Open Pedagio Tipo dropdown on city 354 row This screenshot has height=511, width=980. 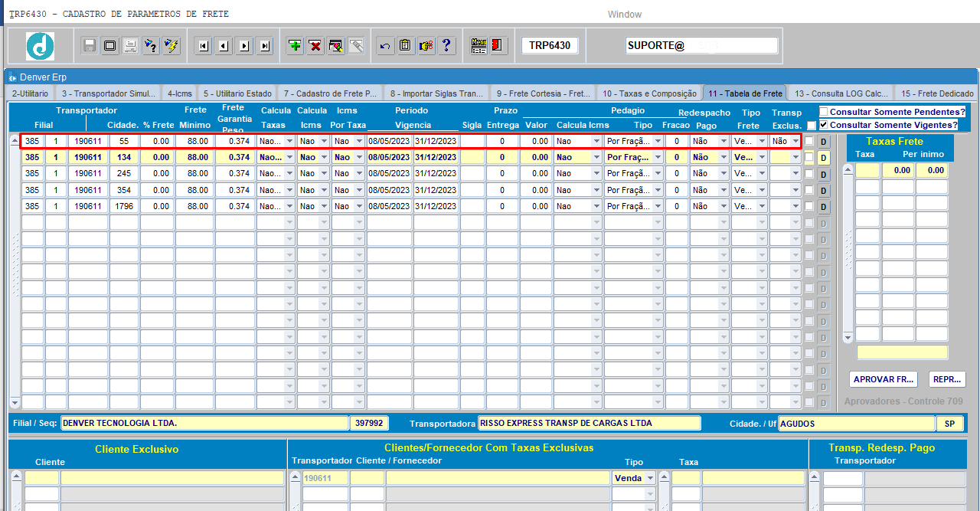657,190
